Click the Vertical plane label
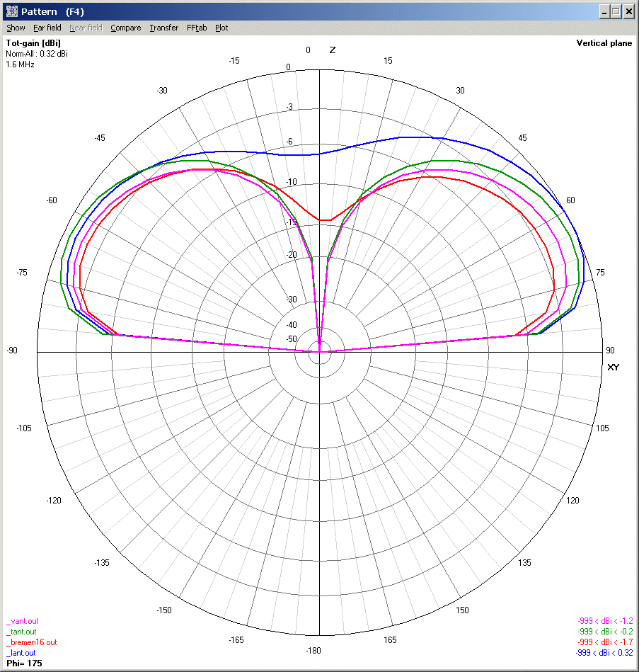The width and height of the screenshot is (639, 672). point(604,43)
